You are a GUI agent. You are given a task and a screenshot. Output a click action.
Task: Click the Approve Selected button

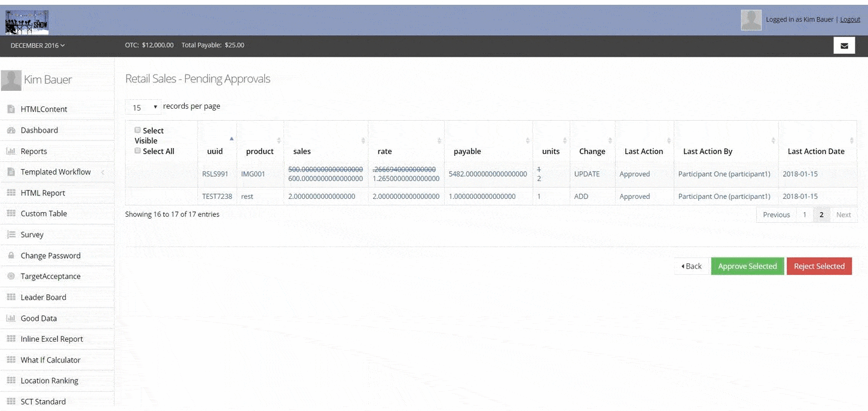tap(747, 266)
